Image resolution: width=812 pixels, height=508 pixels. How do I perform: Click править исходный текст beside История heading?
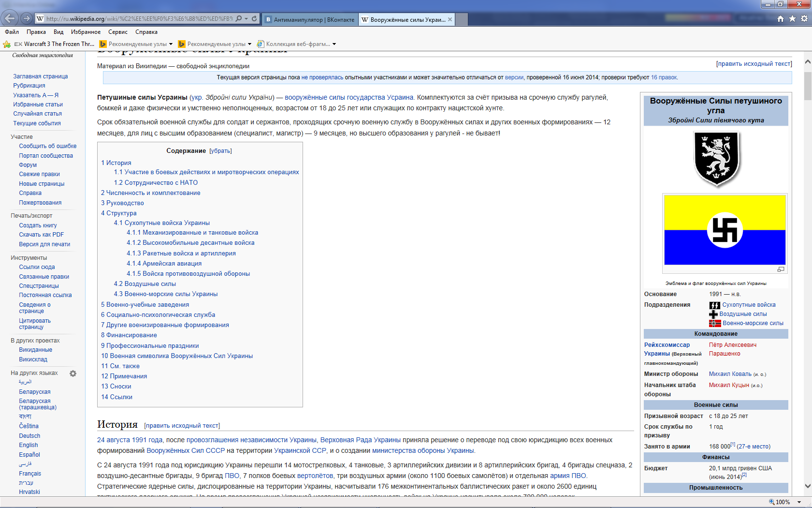[x=182, y=426]
